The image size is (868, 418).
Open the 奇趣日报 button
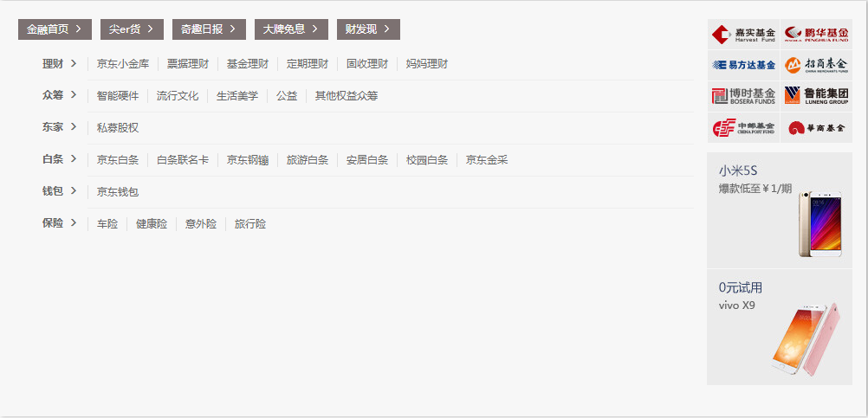pyautogui.click(x=209, y=29)
